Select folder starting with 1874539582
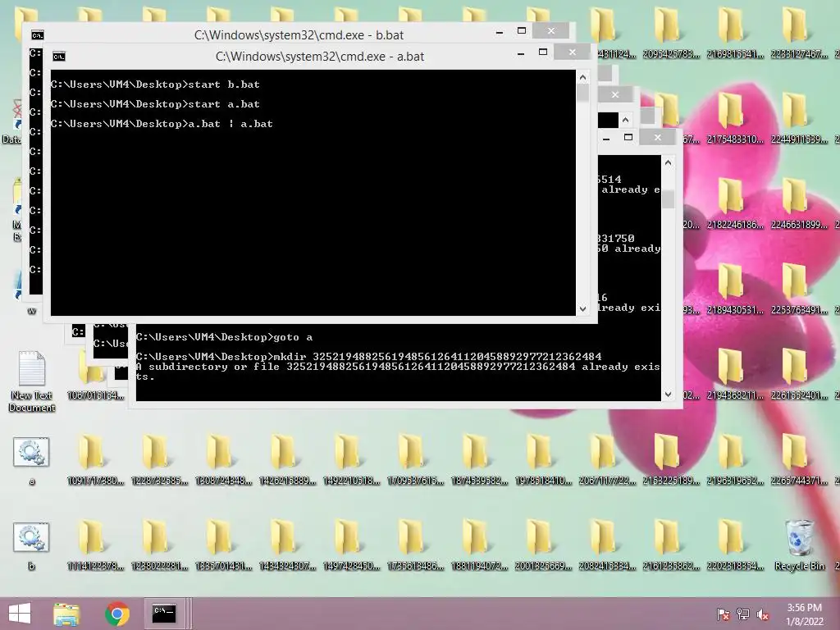This screenshot has height=630, width=840. [479, 461]
